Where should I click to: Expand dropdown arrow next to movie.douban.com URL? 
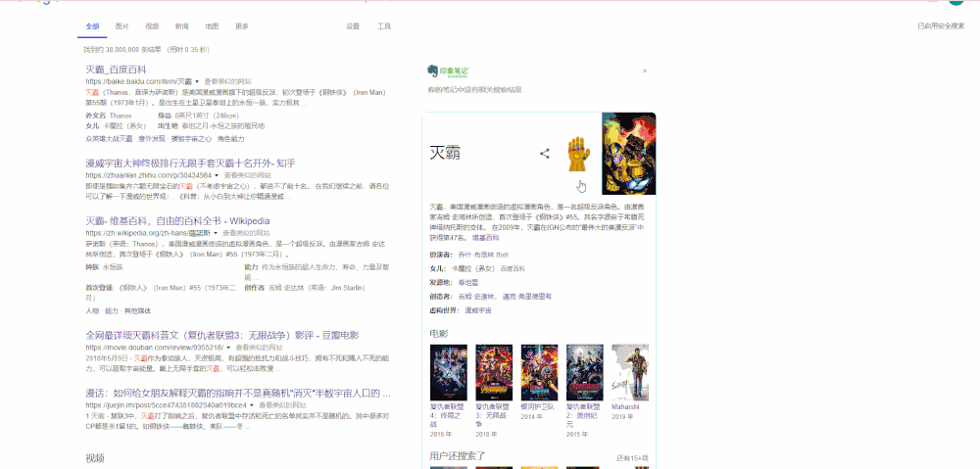(x=228, y=348)
